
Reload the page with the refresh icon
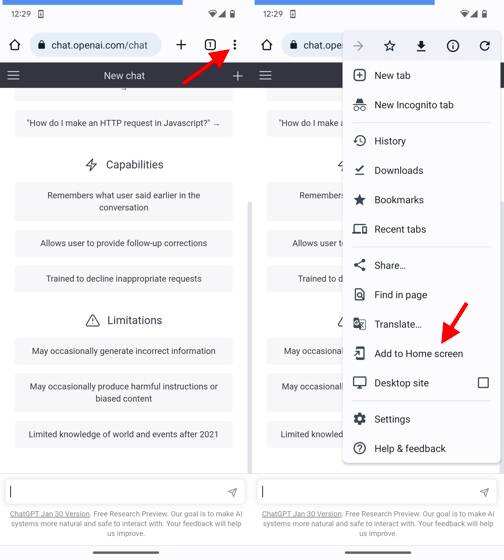pos(484,46)
